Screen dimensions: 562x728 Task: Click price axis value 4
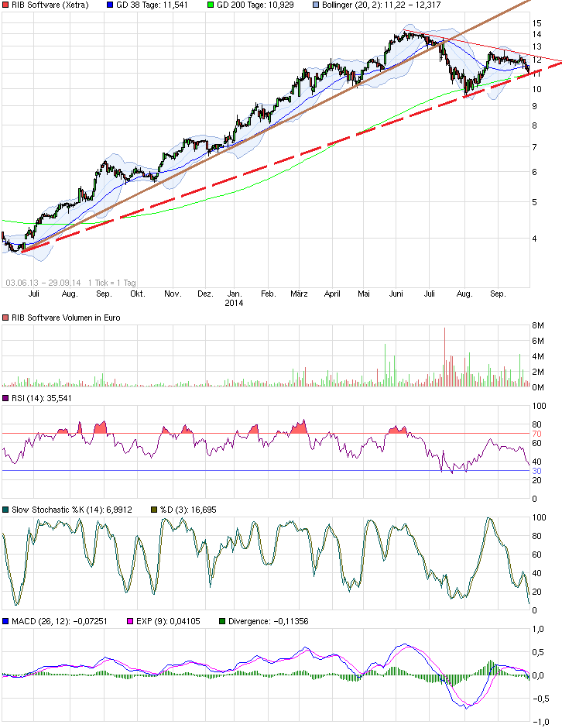535,239
